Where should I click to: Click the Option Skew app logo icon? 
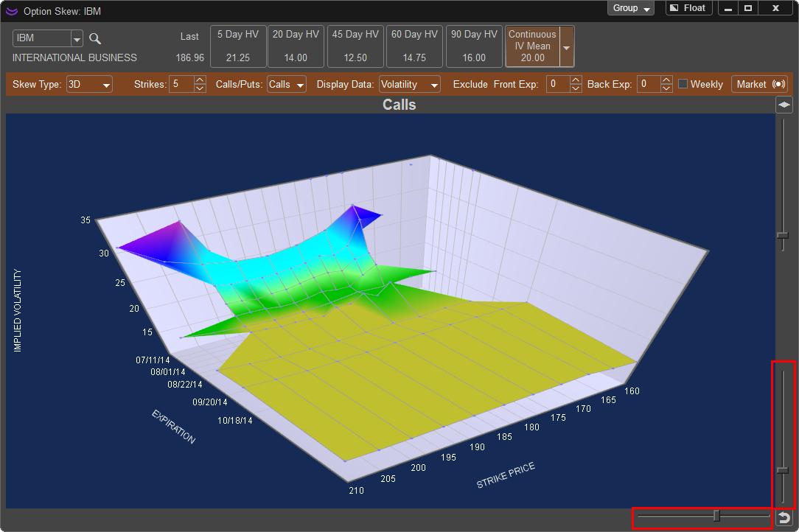11,11
